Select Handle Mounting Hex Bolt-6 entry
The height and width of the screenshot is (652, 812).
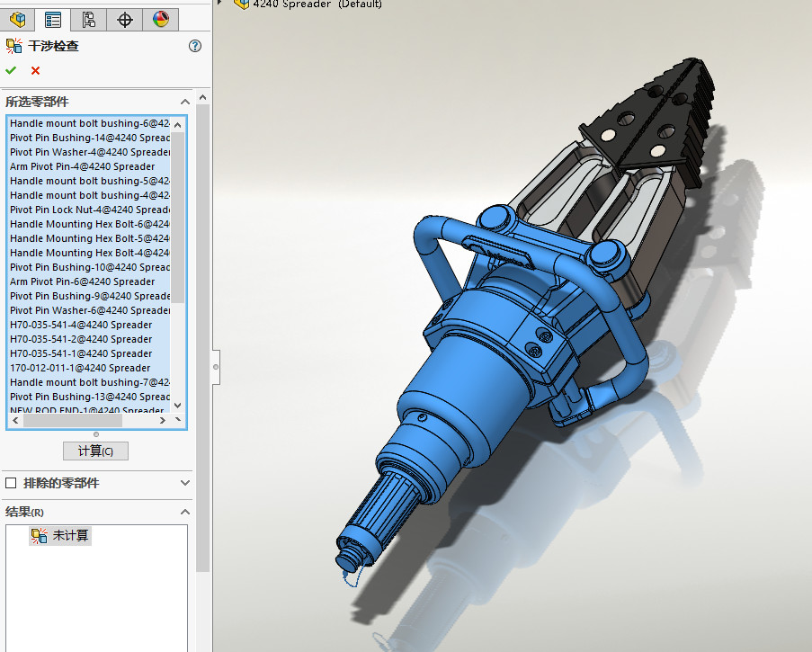click(x=90, y=224)
